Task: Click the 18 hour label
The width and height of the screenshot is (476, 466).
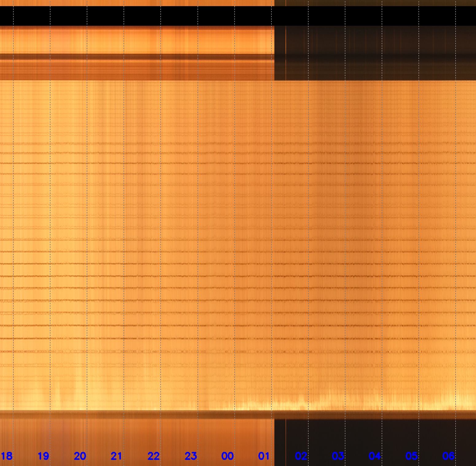Action: 6,456
